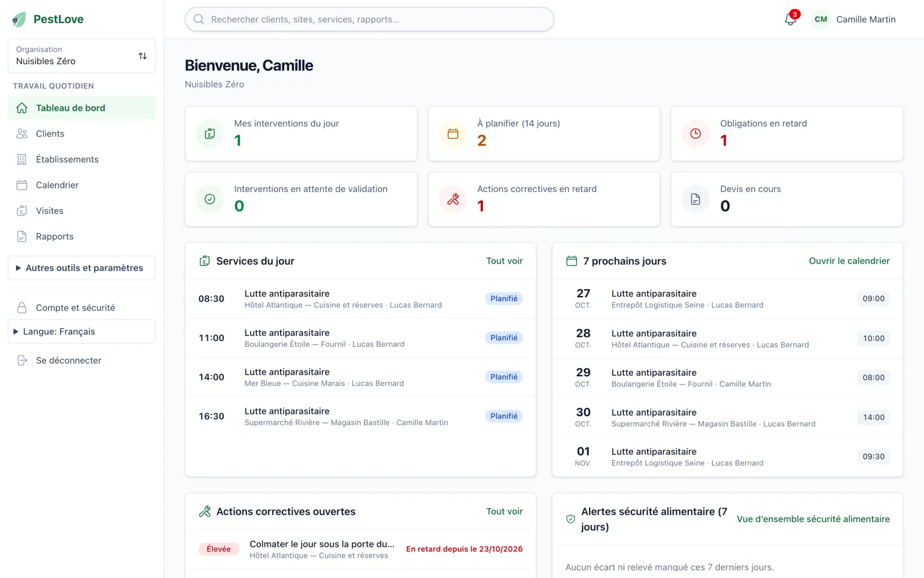Open the 08:30 Hôtel Atlantique service row
Image resolution: width=924 pixels, height=578 pixels.
[360, 299]
